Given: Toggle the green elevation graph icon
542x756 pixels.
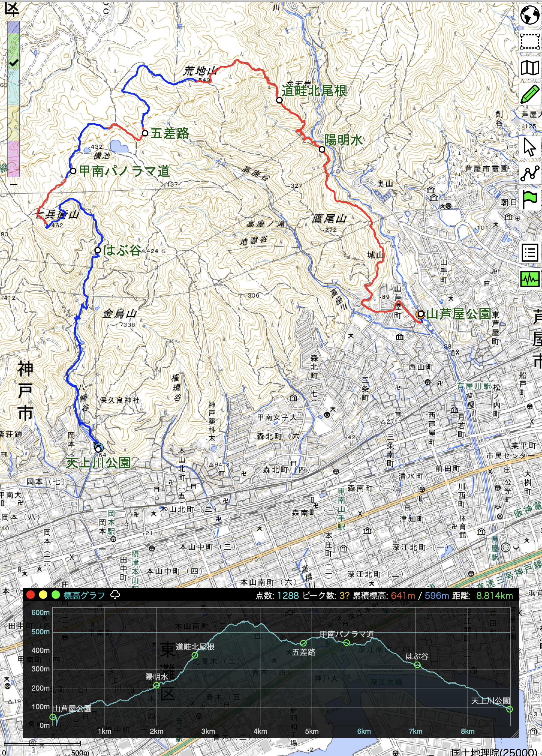Looking at the screenshot, I should (x=530, y=279).
